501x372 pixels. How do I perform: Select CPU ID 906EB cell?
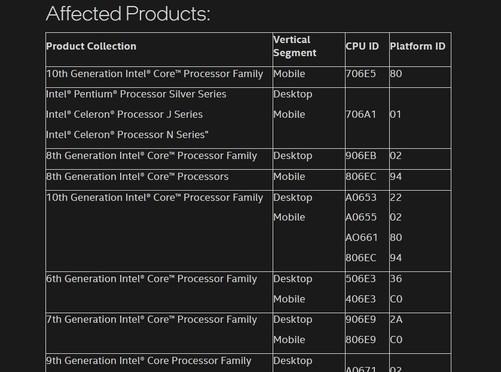coord(361,156)
